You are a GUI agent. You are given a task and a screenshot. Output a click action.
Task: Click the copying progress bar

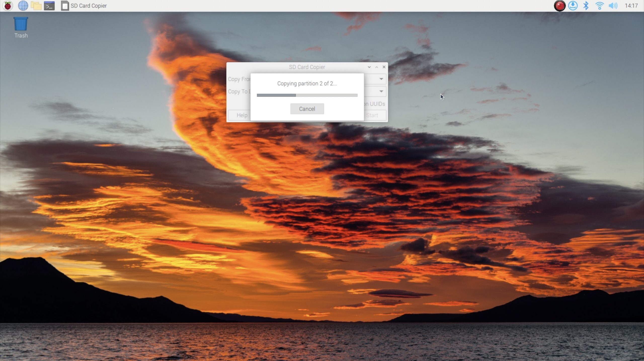pyautogui.click(x=307, y=95)
